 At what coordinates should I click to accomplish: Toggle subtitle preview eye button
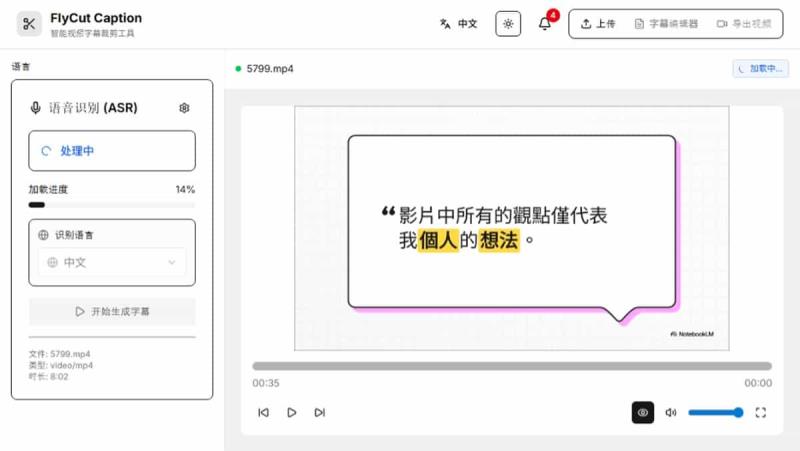(x=642, y=412)
